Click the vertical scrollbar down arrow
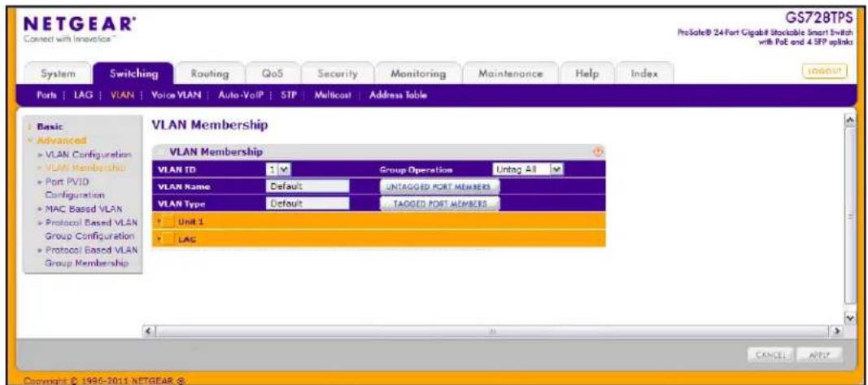 pyautogui.click(x=852, y=317)
